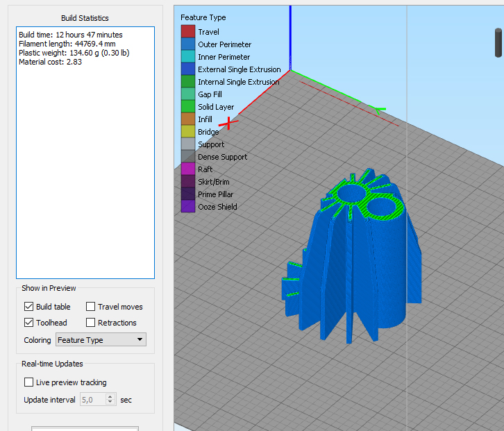This screenshot has height=431, width=504.
Task: Enable the Travel moves checkbox
Action: [x=91, y=307]
